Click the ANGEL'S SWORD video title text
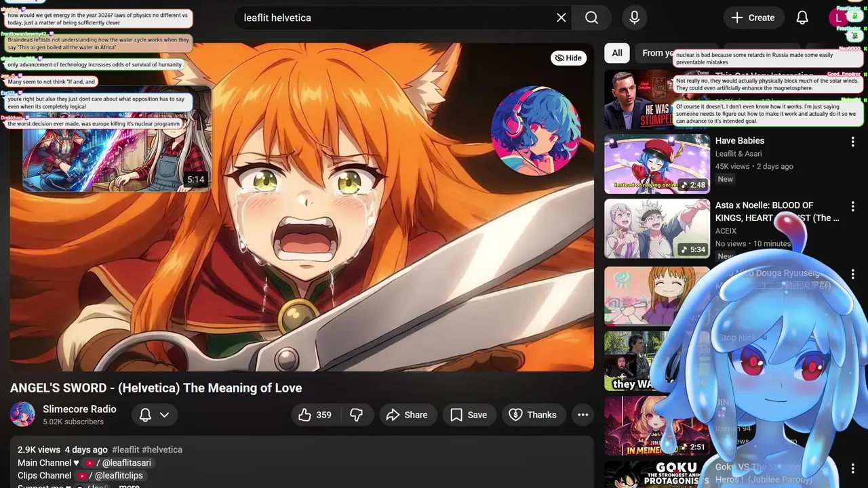 (156, 388)
